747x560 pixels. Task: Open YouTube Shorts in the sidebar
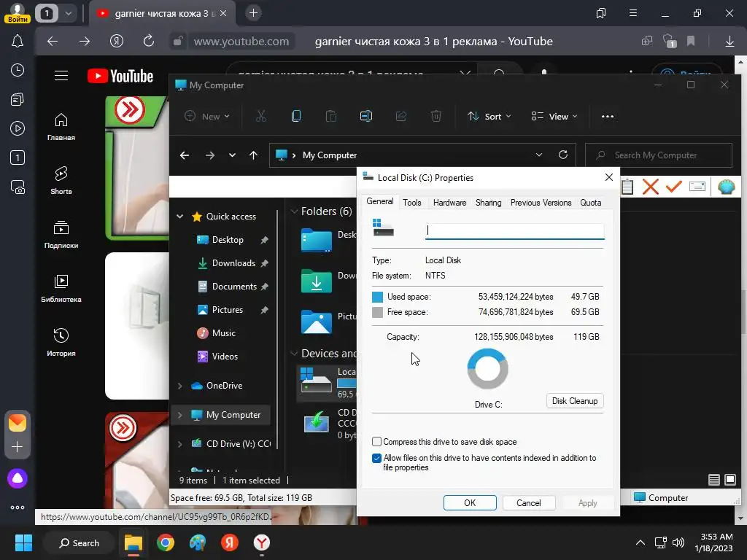point(61,181)
